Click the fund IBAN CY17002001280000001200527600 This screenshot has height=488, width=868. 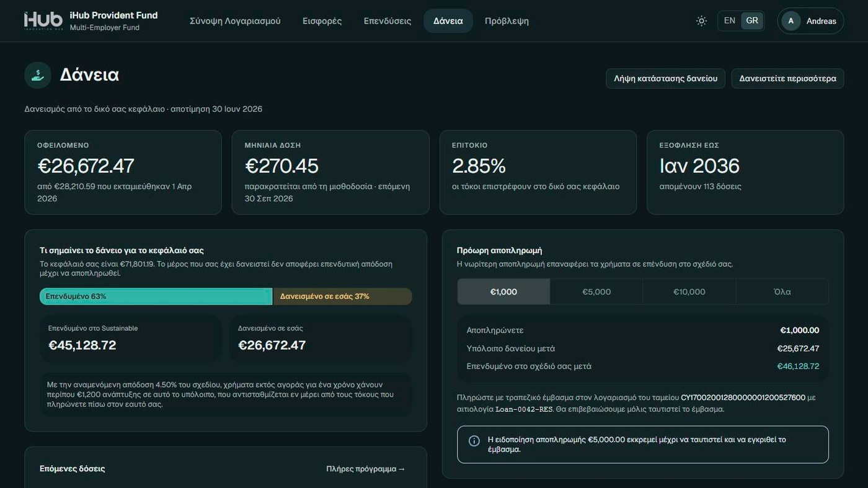pyautogui.click(x=743, y=397)
